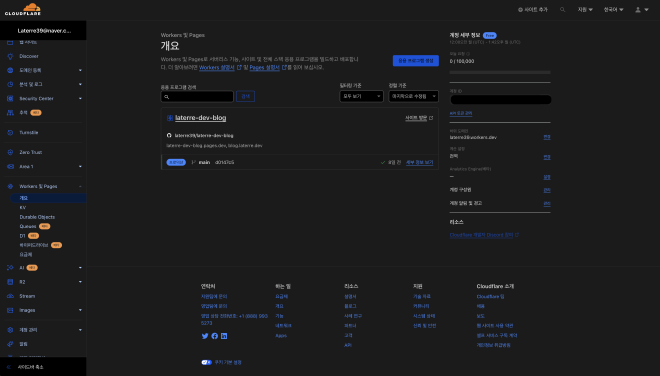Image resolution: width=660 pixels, height=376 pixels.
Task: Click external link icon after Workers docs link
Action: click(239, 67)
